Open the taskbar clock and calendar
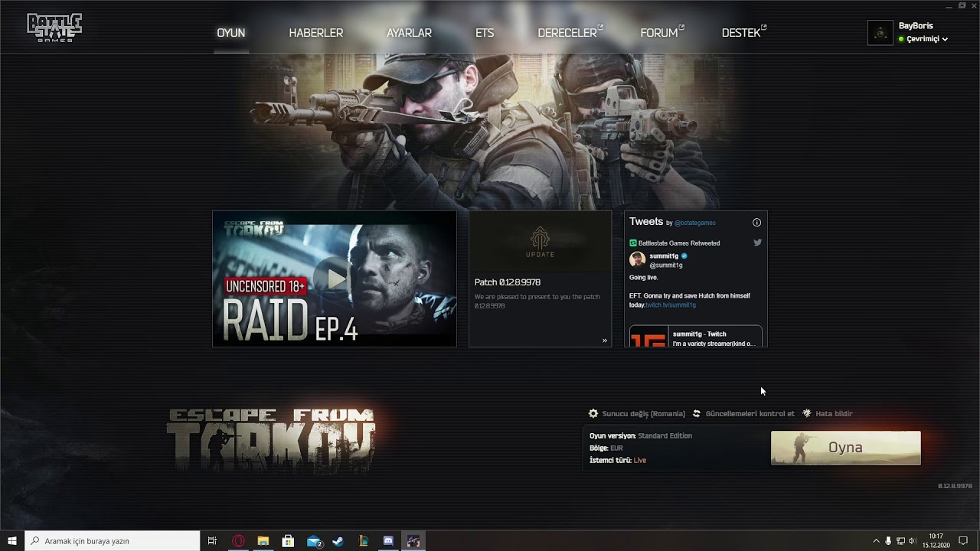The width and height of the screenshot is (980, 551). 936,541
